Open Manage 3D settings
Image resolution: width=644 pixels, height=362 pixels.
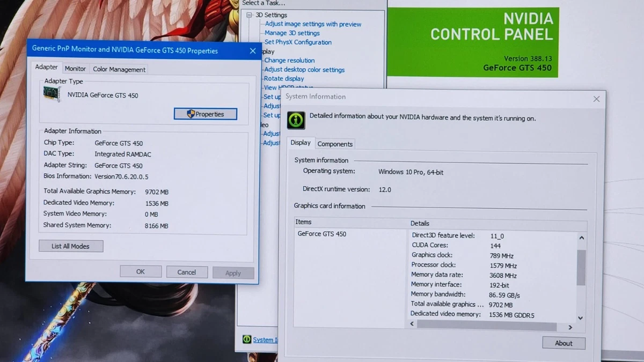pyautogui.click(x=292, y=33)
